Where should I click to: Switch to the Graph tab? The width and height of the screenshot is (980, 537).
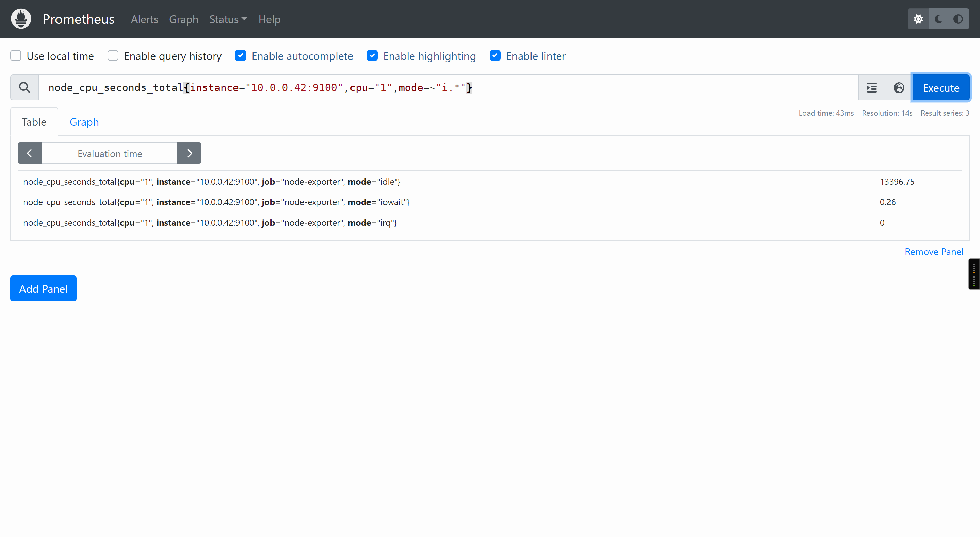(x=84, y=122)
